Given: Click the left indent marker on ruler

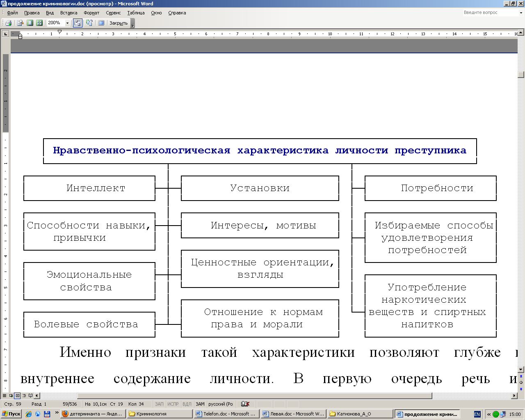Looking at the screenshot, I should pos(20,37).
